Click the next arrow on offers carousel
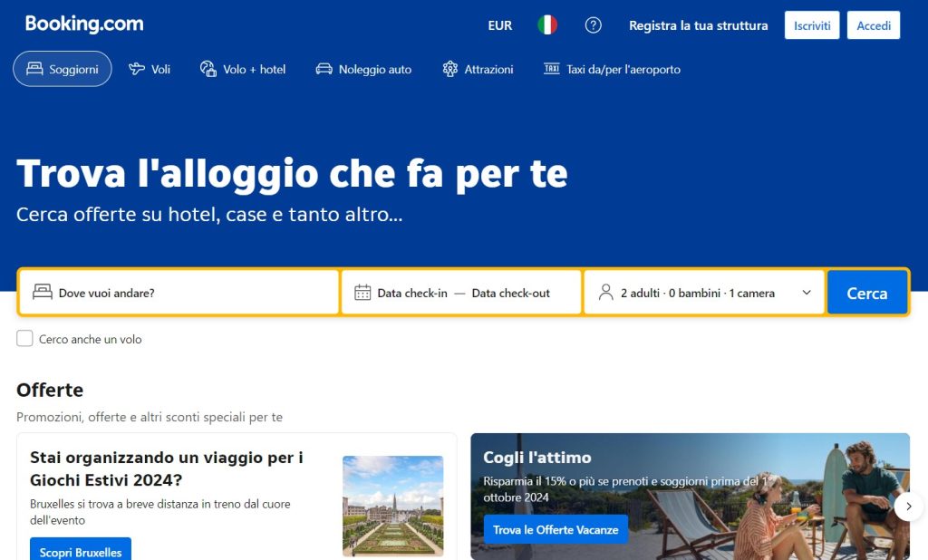This screenshot has height=560, width=928. (908, 507)
